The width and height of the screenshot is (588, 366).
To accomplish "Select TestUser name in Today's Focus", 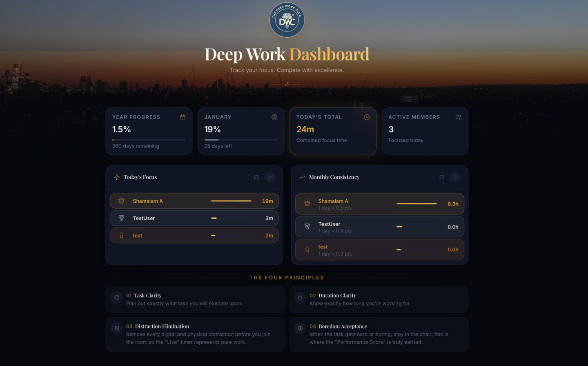I will tap(144, 218).
